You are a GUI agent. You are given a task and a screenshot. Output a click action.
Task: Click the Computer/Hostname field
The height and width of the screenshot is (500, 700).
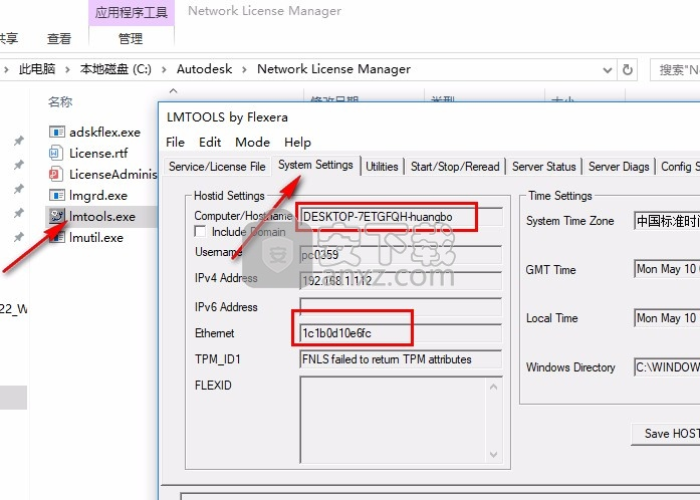(400, 217)
